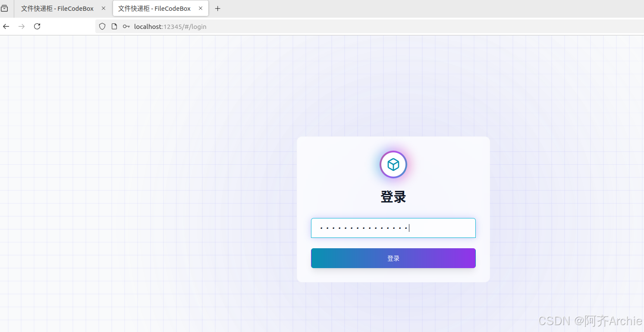Click the browser back arrow
The height and width of the screenshot is (332, 644).
click(x=6, y=26)
